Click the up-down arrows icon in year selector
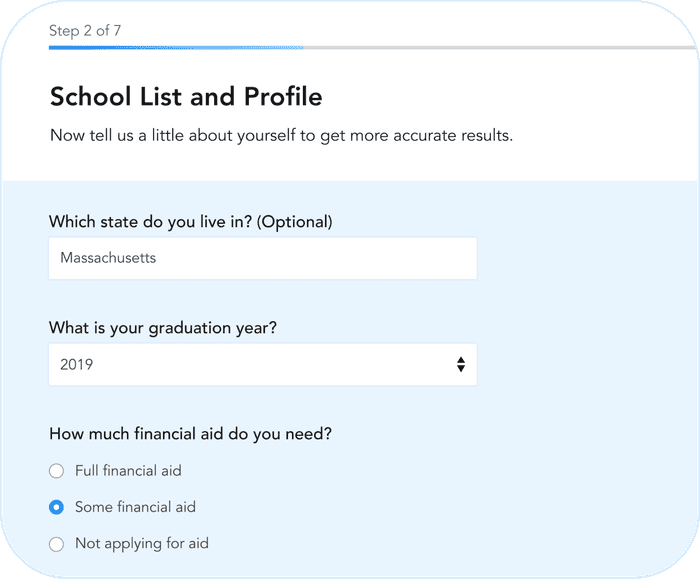700x579 pixels. click(x=460, y=365)
